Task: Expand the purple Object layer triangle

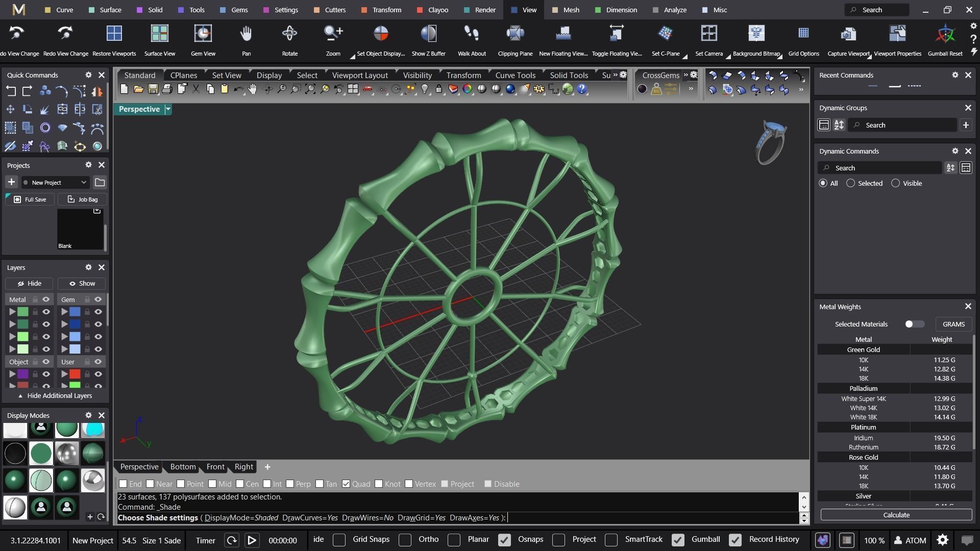Action: pyautogui.click(x=12, y=374)
